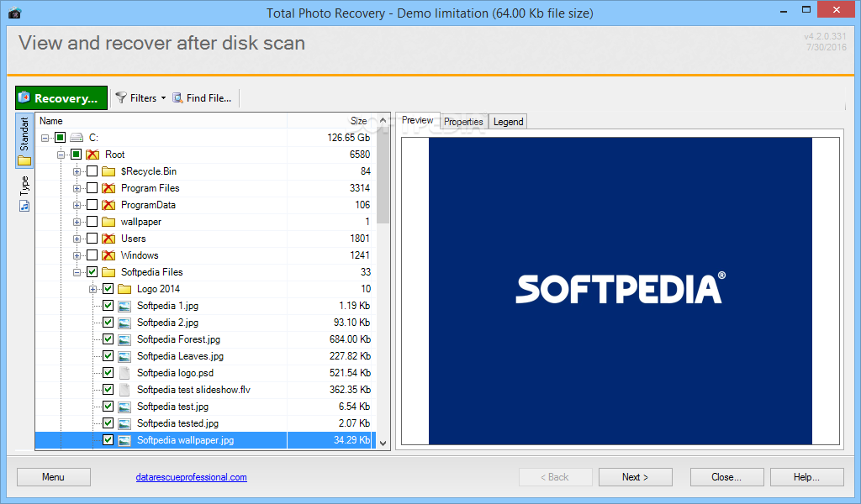Click image icon of Softpedia test.jpg
This screenshot has height=504, width=861.
(124, 407)
